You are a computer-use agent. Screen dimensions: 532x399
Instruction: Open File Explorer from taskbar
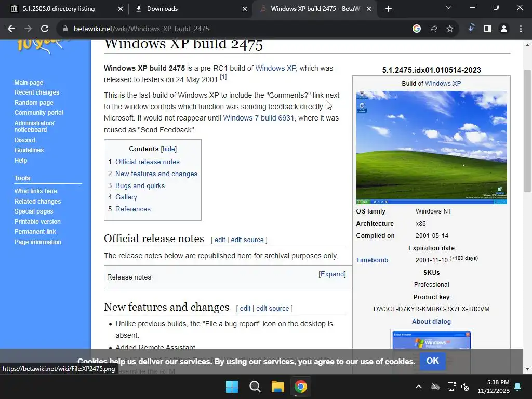pos(278,387)
